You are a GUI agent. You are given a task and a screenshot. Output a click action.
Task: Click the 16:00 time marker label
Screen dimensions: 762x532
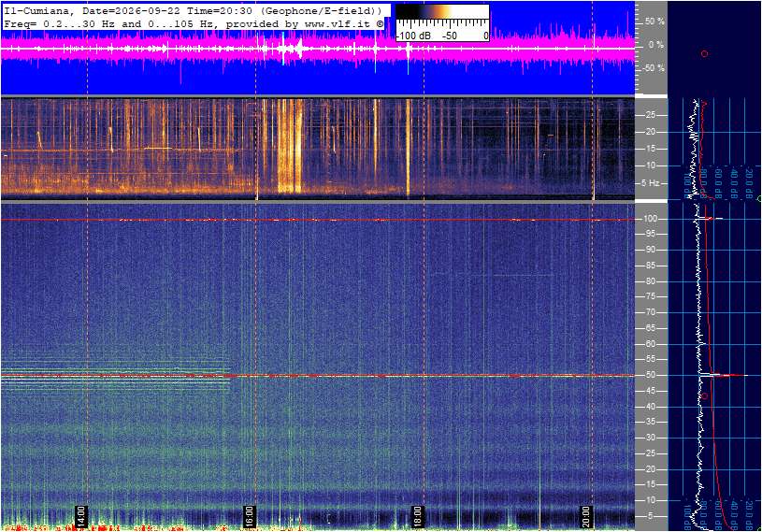click(x=249, y=516)
